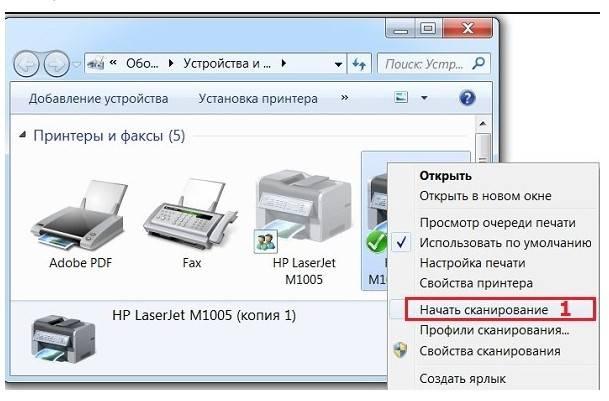Select the shared HP LaserJet M1005 printer
Screen dimensions: 609x401
[x=304, y=212]
